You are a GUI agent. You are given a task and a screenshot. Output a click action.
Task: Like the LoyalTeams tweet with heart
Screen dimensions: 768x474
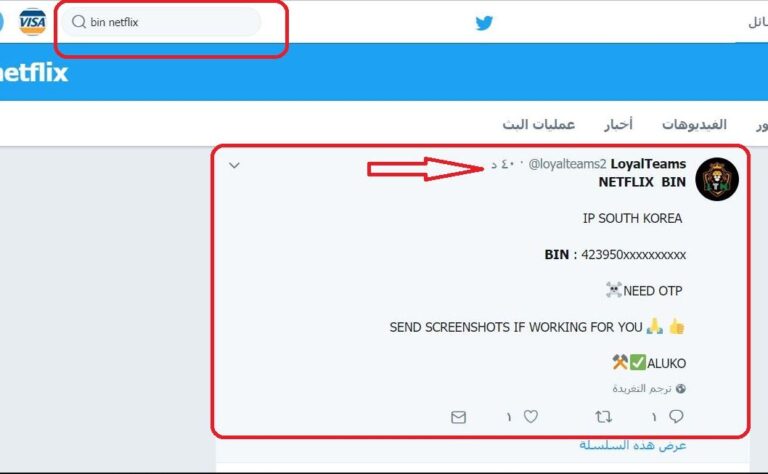coord(530,417)
